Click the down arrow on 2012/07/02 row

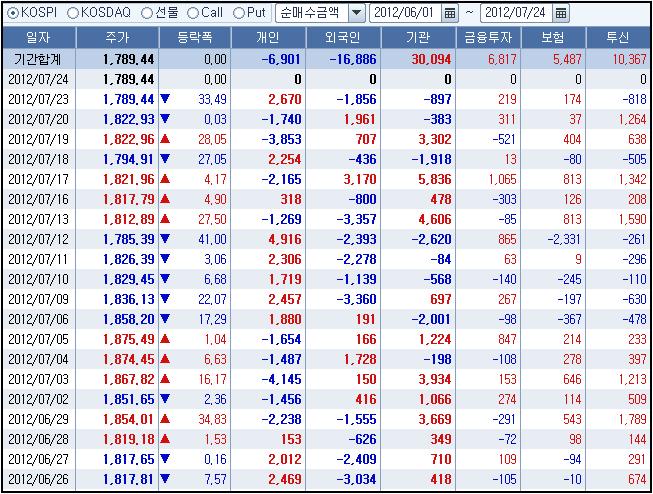pos(165,399)
